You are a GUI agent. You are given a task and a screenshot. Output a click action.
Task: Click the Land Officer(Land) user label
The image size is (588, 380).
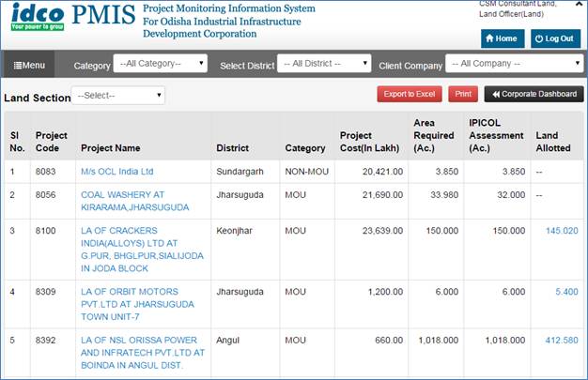tap(511, 14)
